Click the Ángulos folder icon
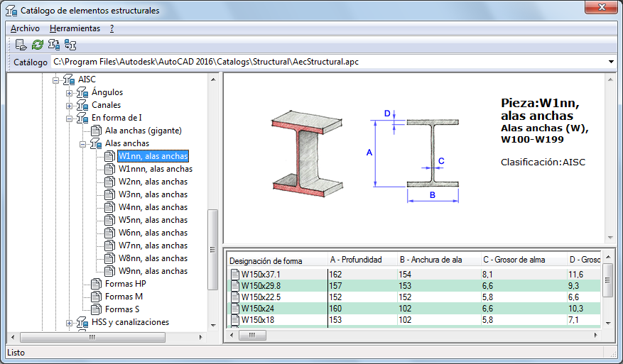 click(x=82, y=92)
